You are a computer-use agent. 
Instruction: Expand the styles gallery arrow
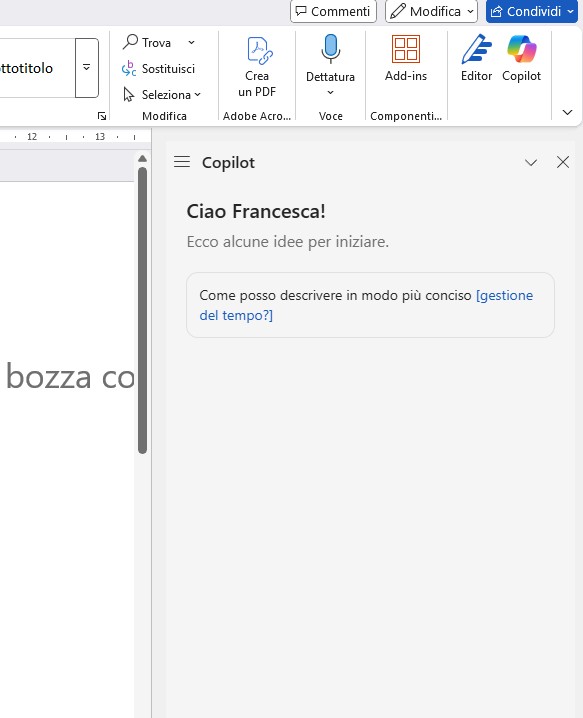(87, 68)
